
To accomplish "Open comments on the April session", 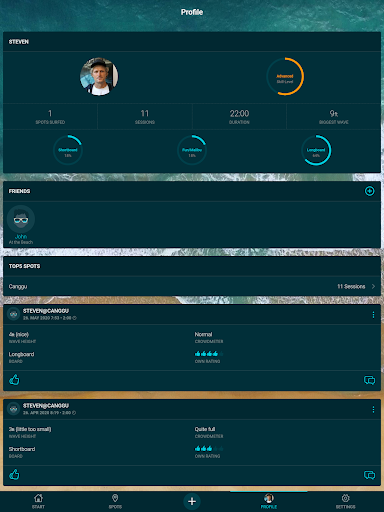I will (x=369, y=475).
